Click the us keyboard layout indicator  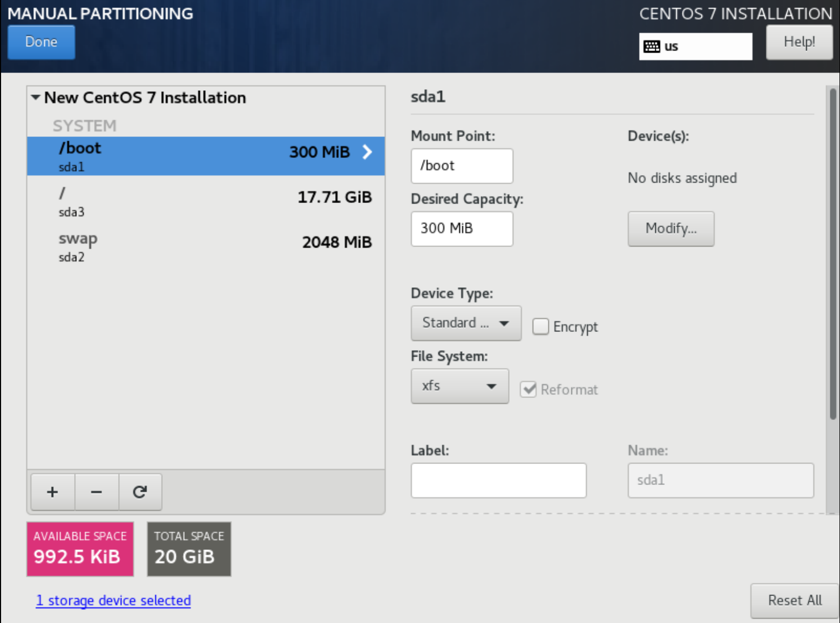point(696,47)
